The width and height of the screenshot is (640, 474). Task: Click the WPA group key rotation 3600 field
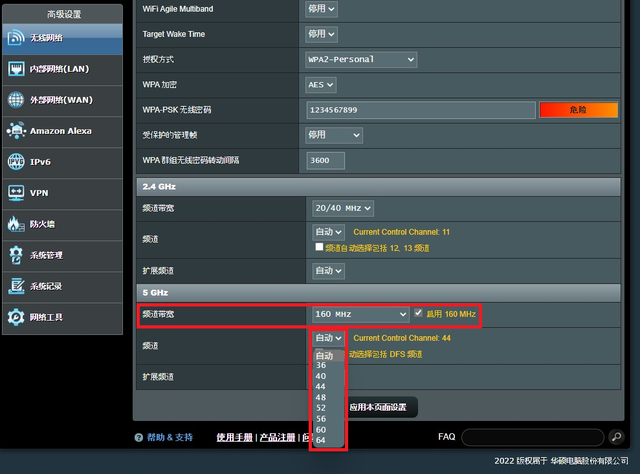[x=325, y=160]
